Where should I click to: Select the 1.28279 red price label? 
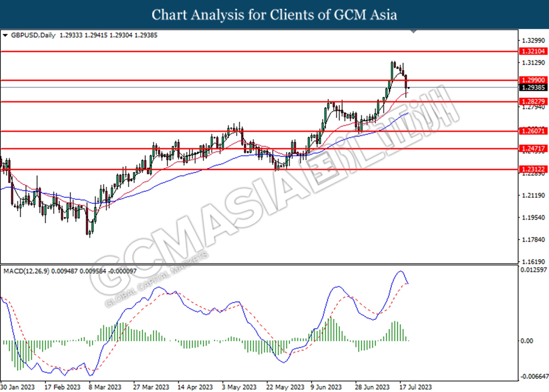pos(533,102)
